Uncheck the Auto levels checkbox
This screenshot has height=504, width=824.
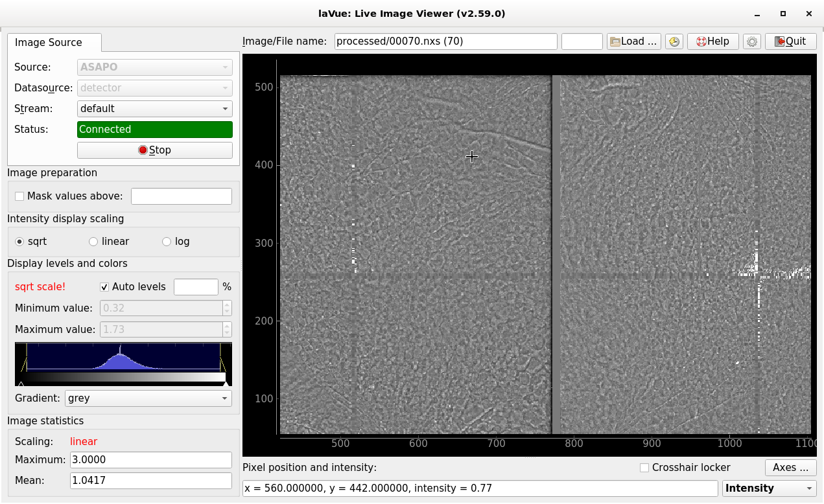104,287
